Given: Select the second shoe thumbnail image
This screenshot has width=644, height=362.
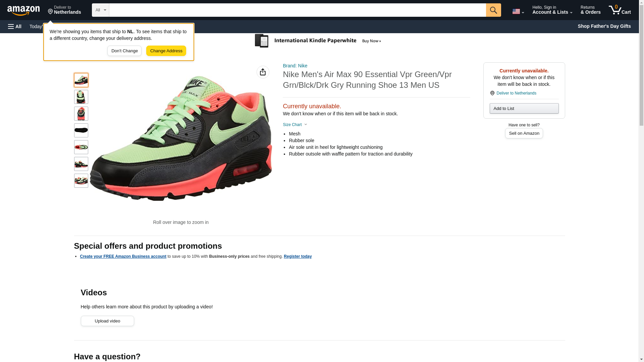Looking at the screenshot, I should [x=81, y=97].
